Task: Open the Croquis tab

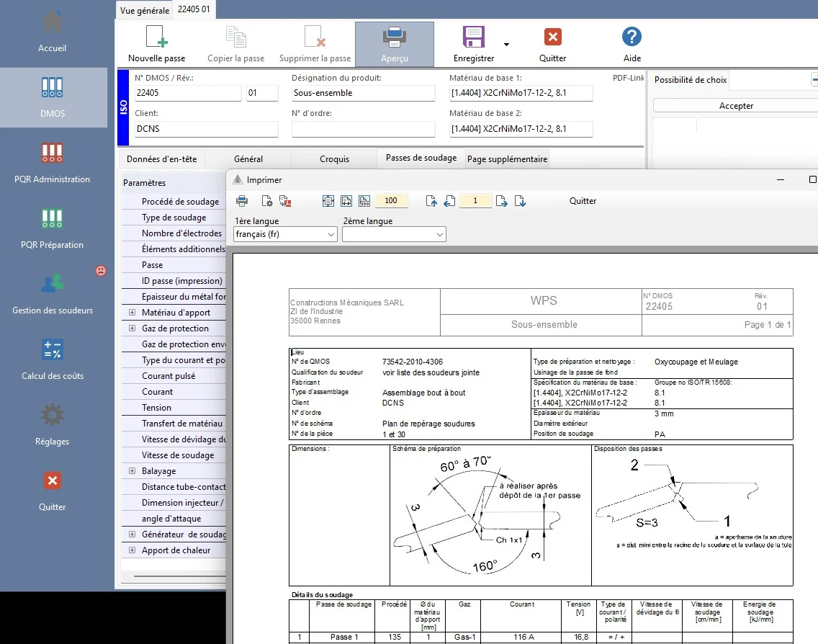Action: [334, 158]
